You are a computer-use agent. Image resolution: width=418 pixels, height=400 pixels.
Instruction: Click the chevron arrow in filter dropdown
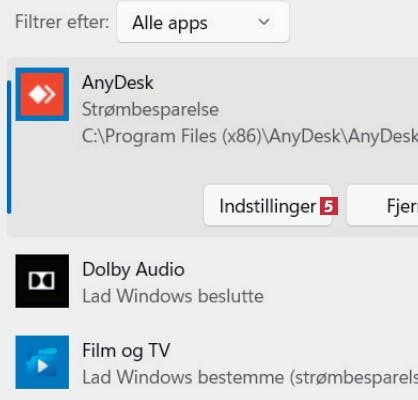(x=264, y=22)
